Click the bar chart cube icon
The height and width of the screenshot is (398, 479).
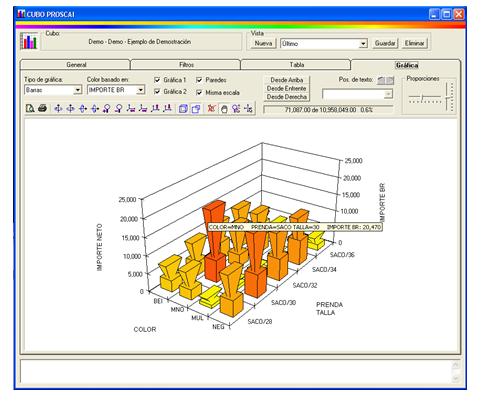tap(28, 41)
